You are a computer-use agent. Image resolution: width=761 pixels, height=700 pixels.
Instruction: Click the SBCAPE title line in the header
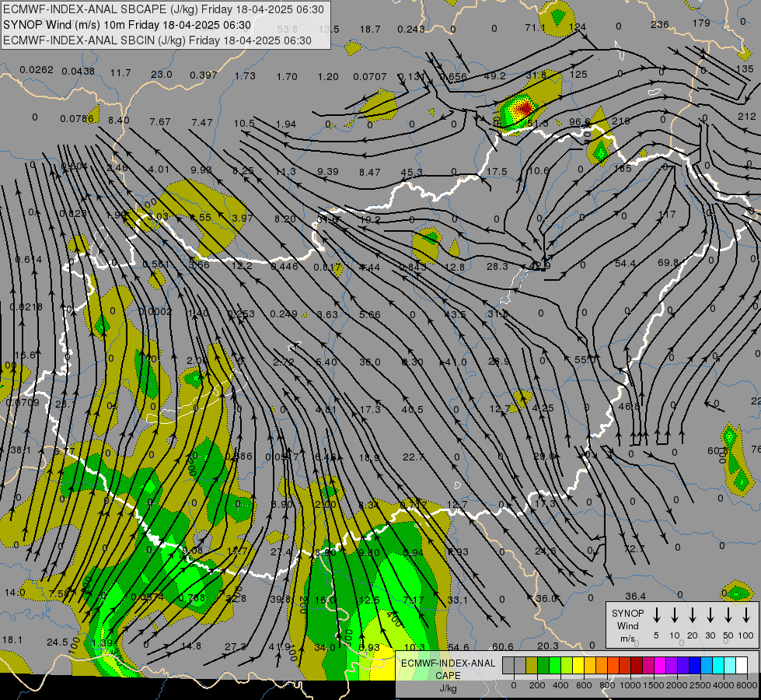click(x=163, y=9)
